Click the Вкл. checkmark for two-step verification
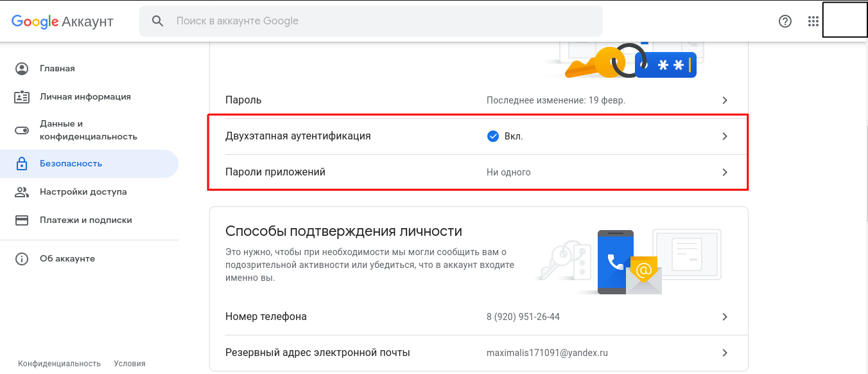Viewport: 868px width, 374px height. [492, 136]
